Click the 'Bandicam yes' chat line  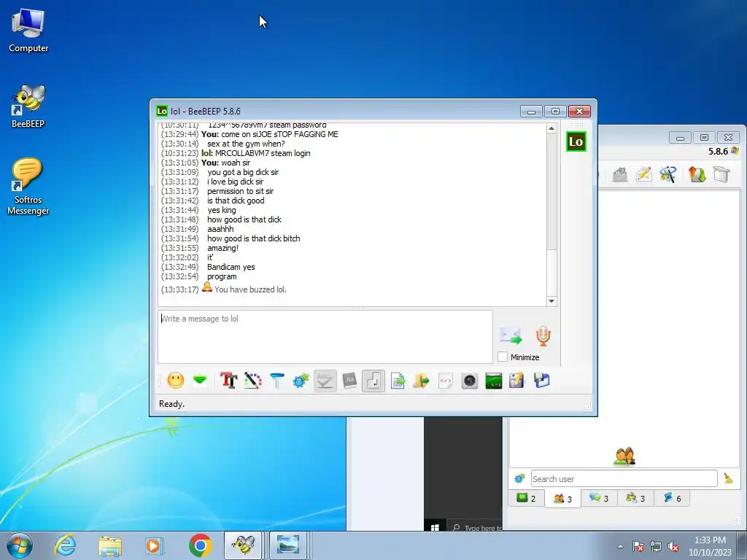[x=231, y=267]
